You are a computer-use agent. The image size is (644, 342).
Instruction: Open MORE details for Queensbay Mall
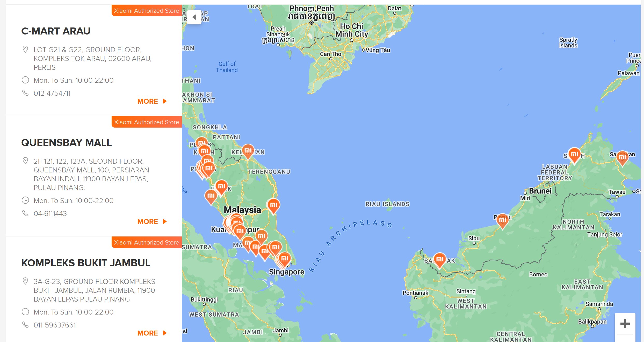[x=152, y=221]
